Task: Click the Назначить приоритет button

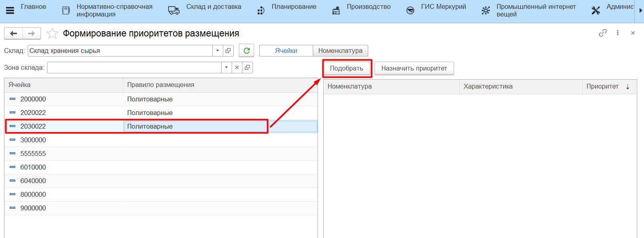Action: [x=414, y=69]
